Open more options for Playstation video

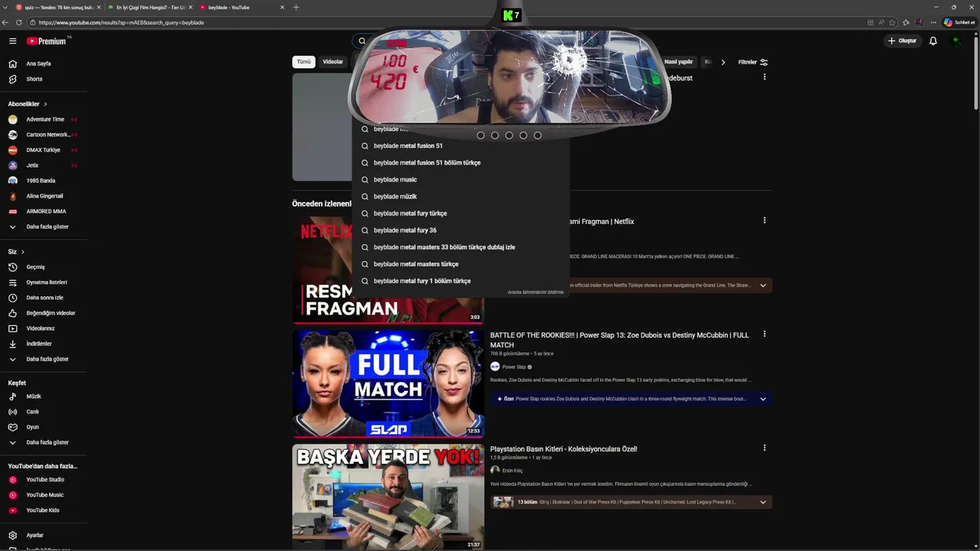pos(764,448)
